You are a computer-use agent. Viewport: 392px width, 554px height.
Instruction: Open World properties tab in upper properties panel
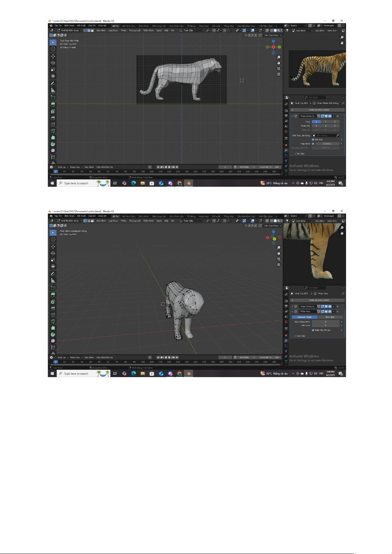(286, 132)
